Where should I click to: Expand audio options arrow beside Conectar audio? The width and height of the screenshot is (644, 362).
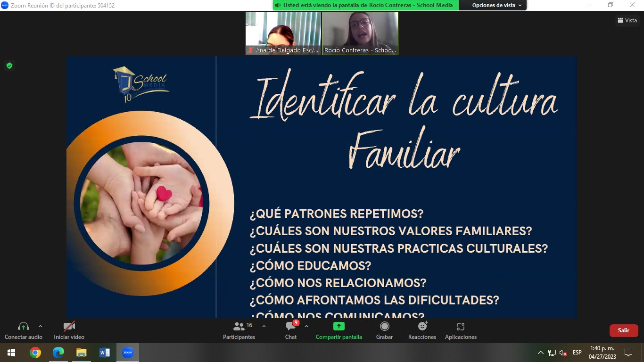(x=41, y=326)
